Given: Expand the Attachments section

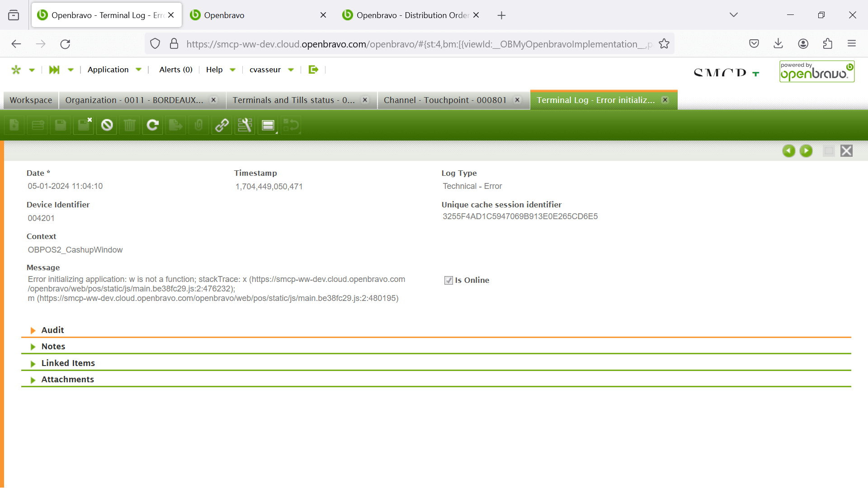Looking at the screenshot, I should (67, 380).
